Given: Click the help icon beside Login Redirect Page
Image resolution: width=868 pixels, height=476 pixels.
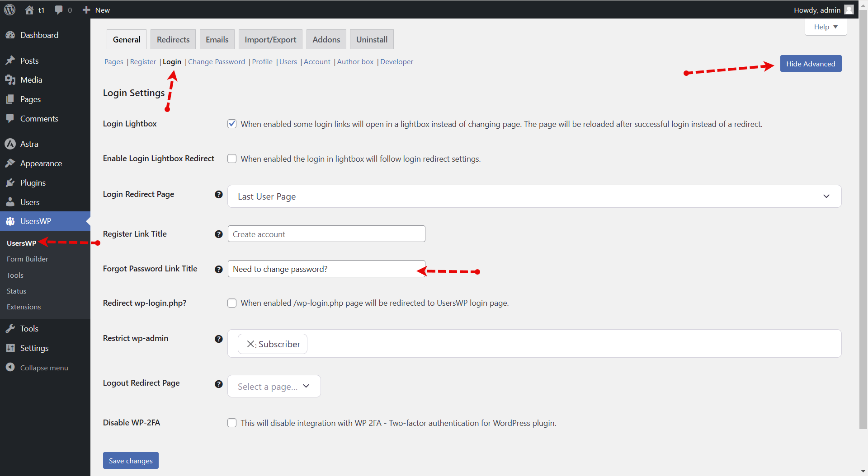Looking at the screenshot, I should coord(219,195).
